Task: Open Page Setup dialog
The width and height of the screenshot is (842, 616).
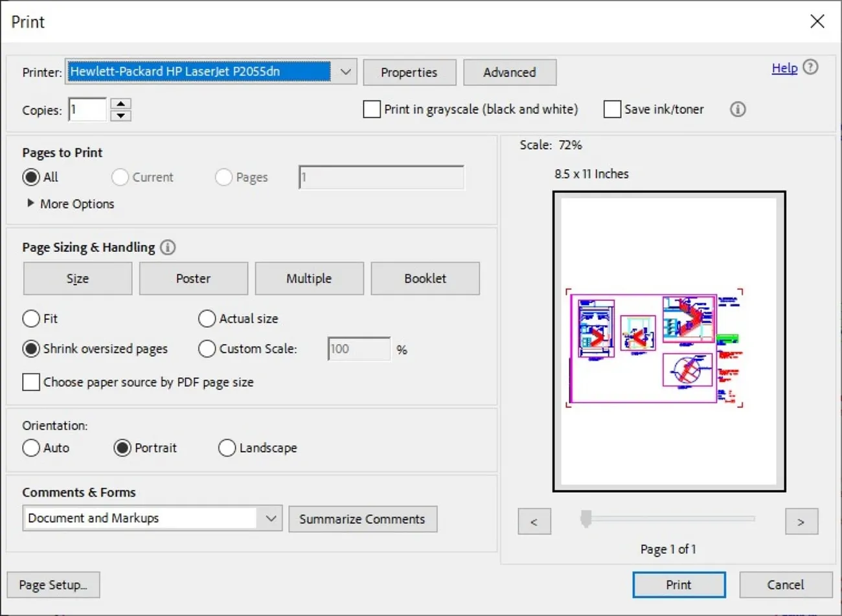Action: point(53,585)
